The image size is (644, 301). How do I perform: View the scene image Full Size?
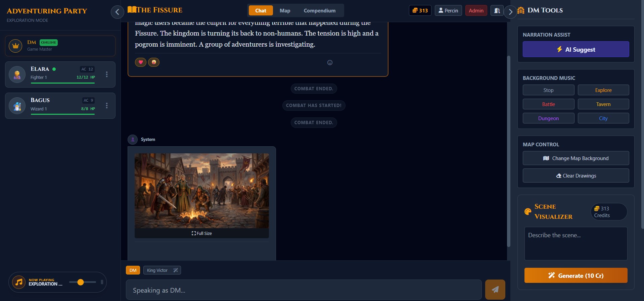pyautogui.click(x=202, y=233)
